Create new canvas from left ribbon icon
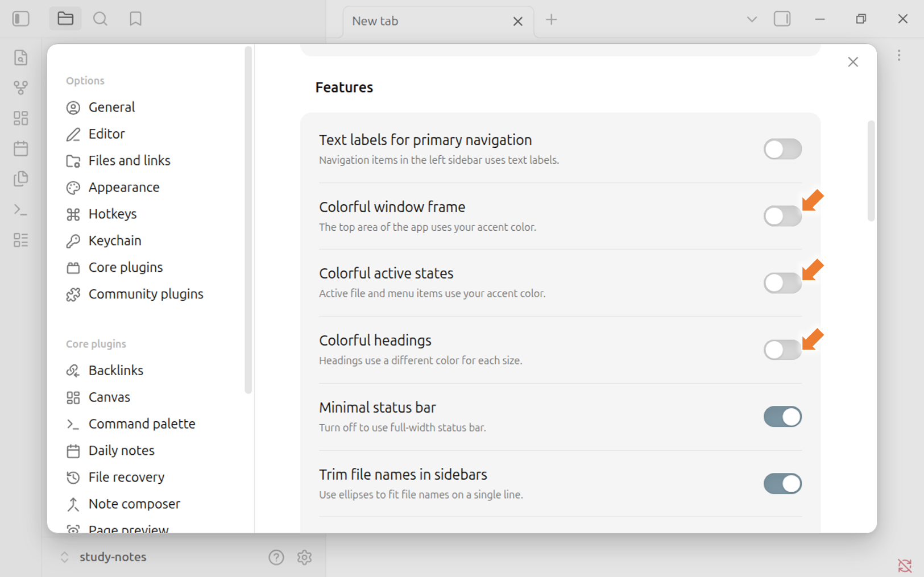924x577 pixels. point(21,118)
